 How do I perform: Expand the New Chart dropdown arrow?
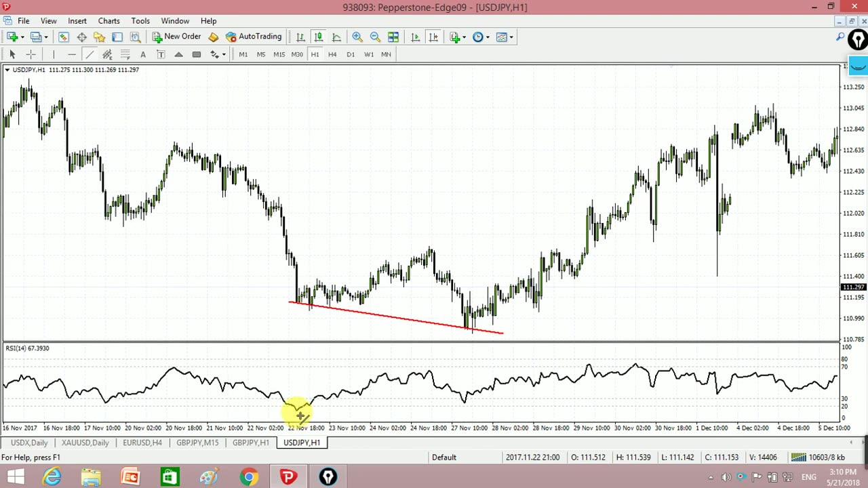[22, 37]
